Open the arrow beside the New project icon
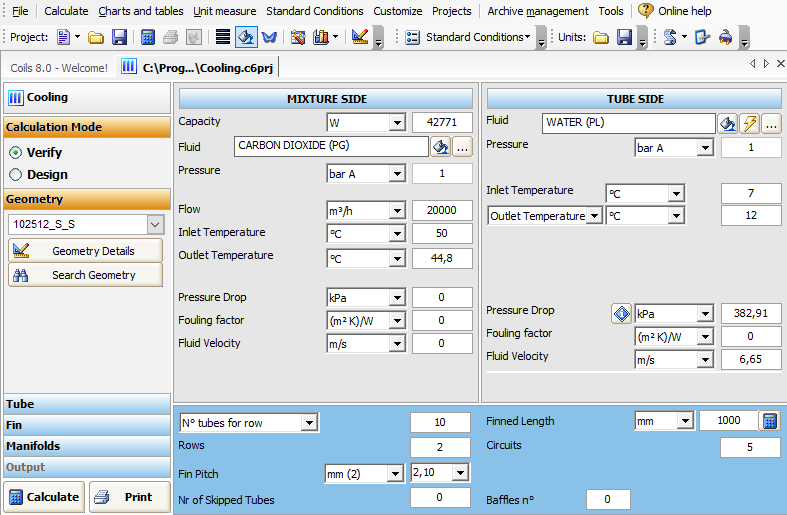787x515 pixels. [x=77, y=37]
